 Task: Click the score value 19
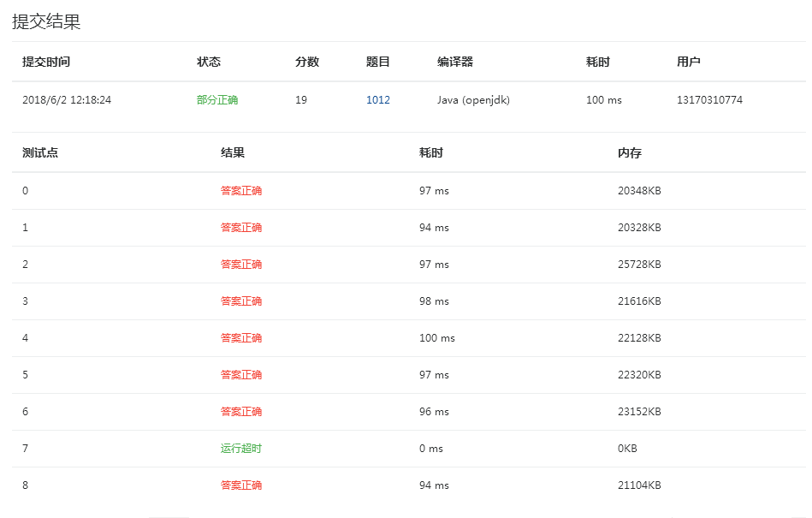301,100
